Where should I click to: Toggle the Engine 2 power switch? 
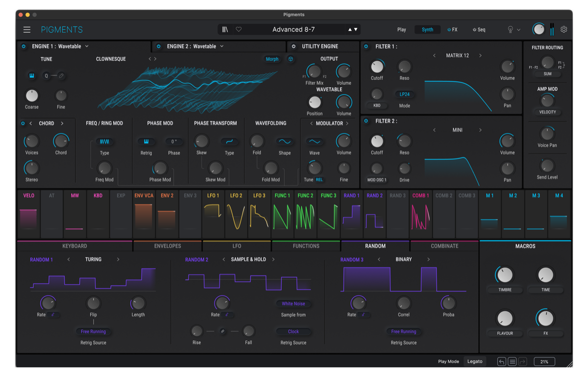pos(158,46)
